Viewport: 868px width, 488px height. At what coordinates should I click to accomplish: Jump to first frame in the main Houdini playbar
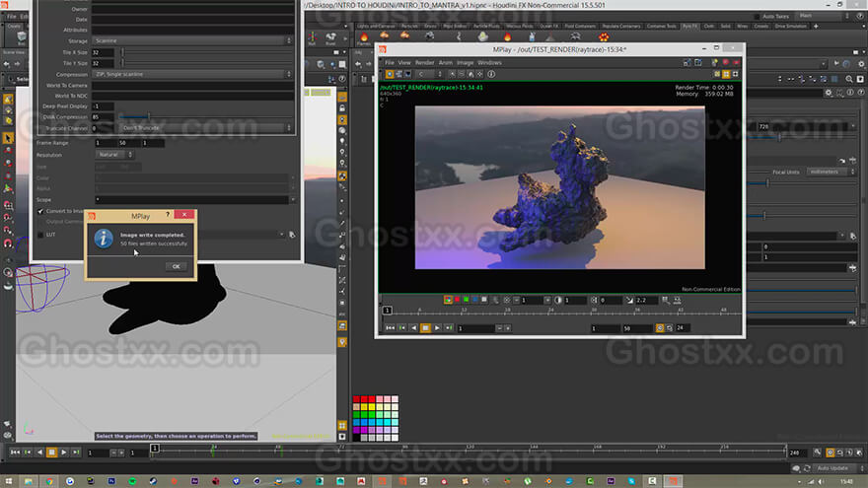15,453
